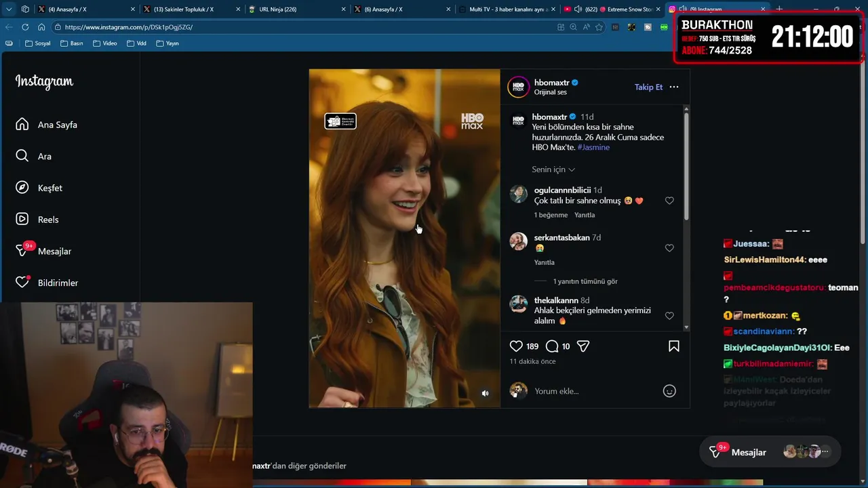Expand 1 yanıtın tümünü gör replies
868x488 pixels.
[585, 281]
